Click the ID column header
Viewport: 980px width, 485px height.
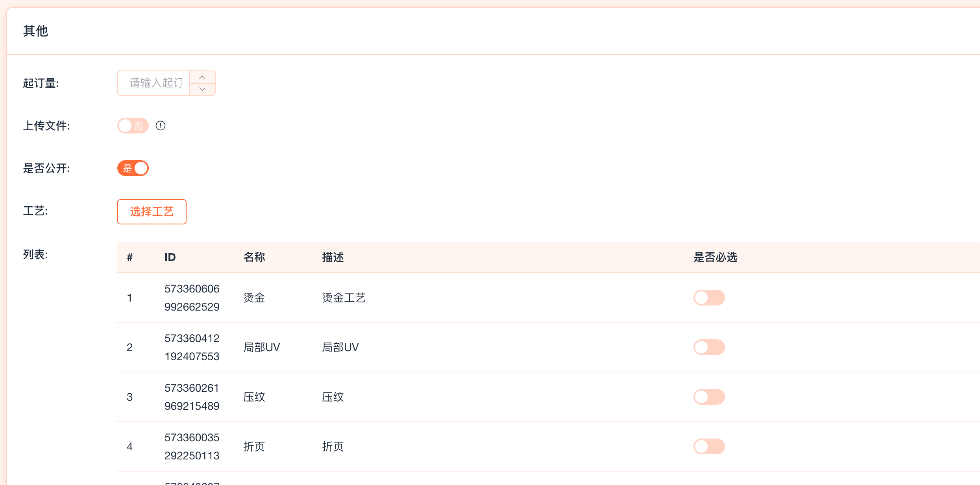(170, 257)
